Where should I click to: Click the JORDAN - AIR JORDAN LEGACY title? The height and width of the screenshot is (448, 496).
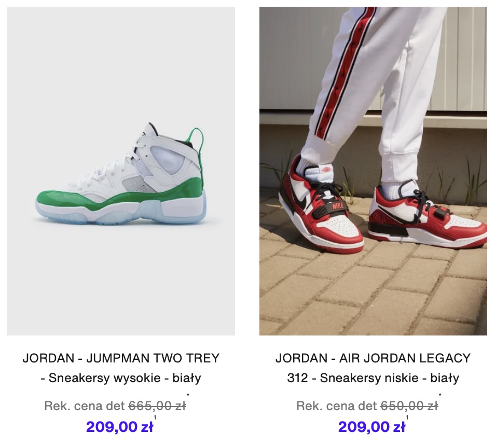point(373,358)
